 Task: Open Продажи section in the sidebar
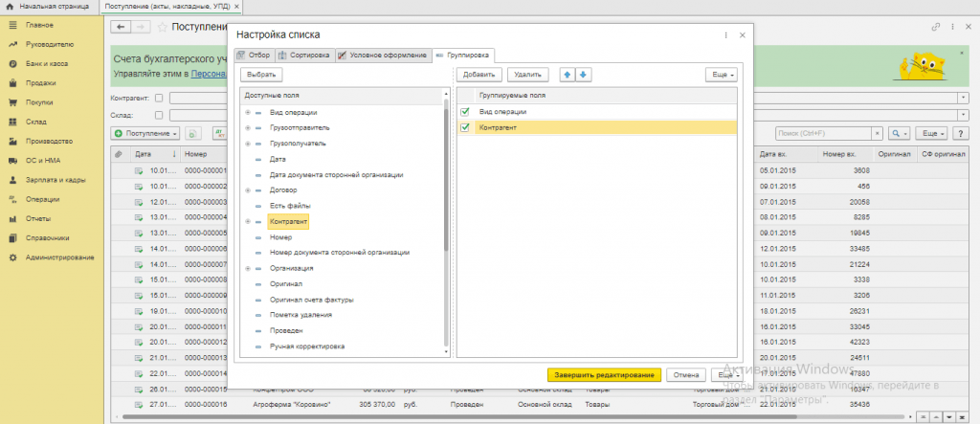click(x=39, y=82)
